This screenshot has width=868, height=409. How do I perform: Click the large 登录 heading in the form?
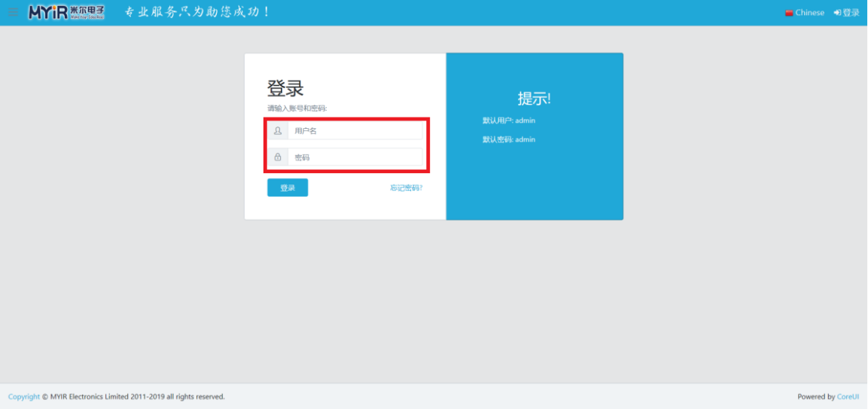pos(285,88)
